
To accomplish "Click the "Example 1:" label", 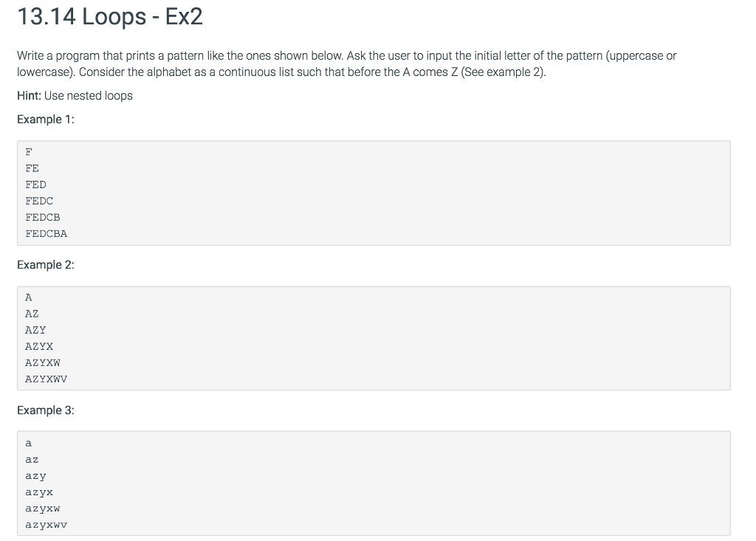I will pos(45,120).
